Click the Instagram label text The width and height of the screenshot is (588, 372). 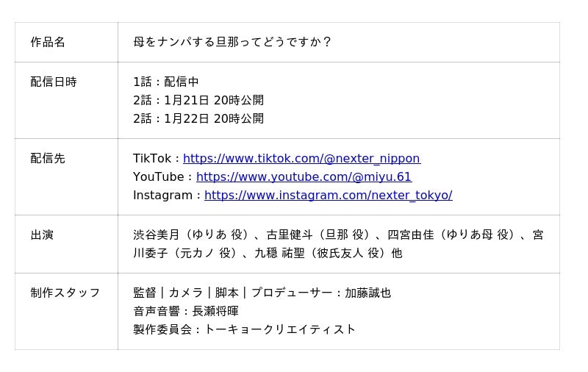point(163,196)
